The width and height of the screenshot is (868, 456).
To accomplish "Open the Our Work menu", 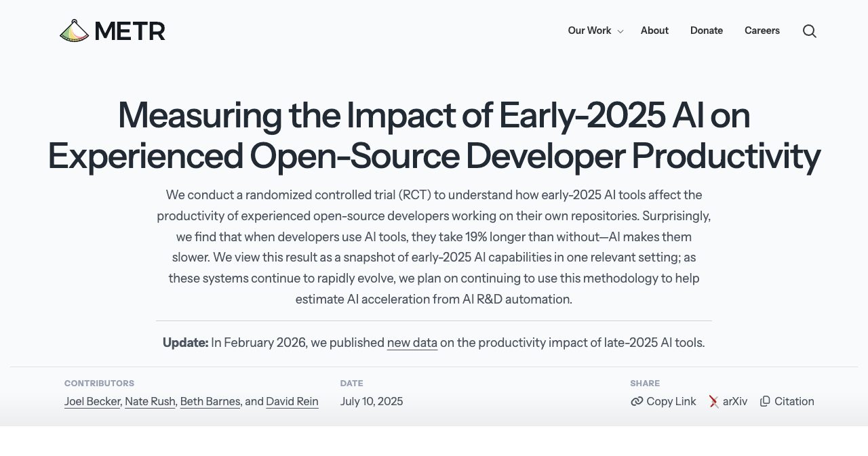I will [x=589, y=30].
